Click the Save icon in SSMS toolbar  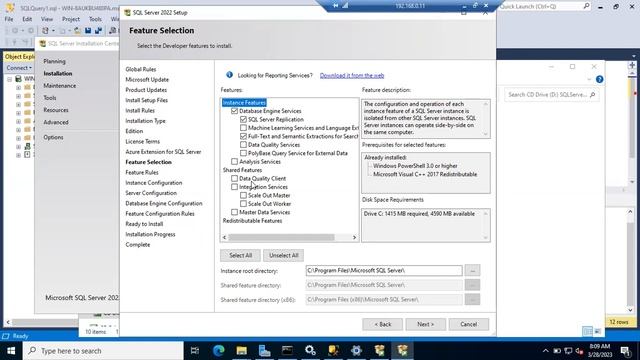coord(88,31)
